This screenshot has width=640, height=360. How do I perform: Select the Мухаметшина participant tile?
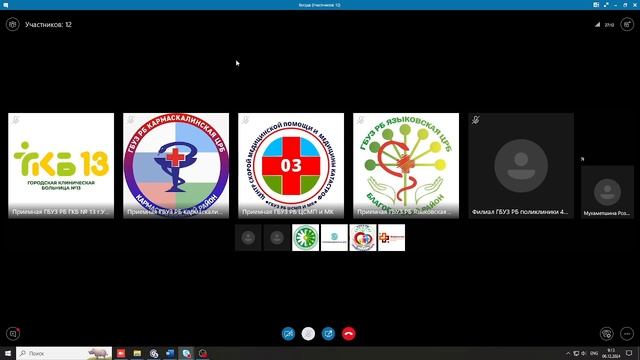click(x=607, y=192)
